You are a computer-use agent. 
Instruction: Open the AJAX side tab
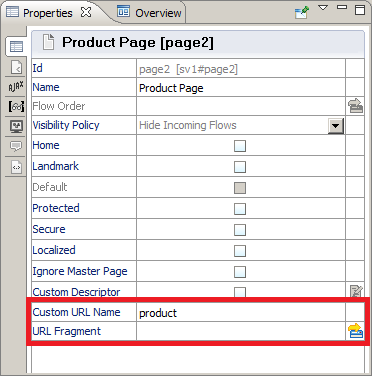(x=16, y=87)
